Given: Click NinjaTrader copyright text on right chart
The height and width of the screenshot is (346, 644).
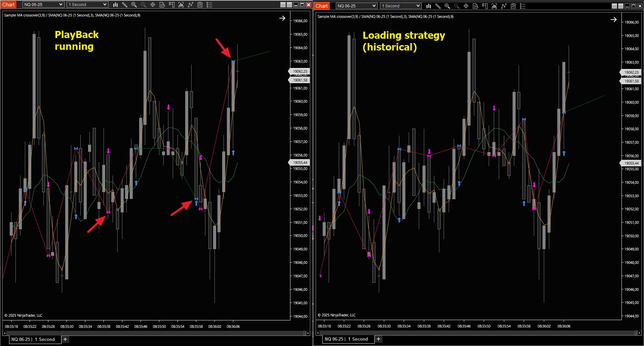Looking at the screenshot, I should 337,315.
